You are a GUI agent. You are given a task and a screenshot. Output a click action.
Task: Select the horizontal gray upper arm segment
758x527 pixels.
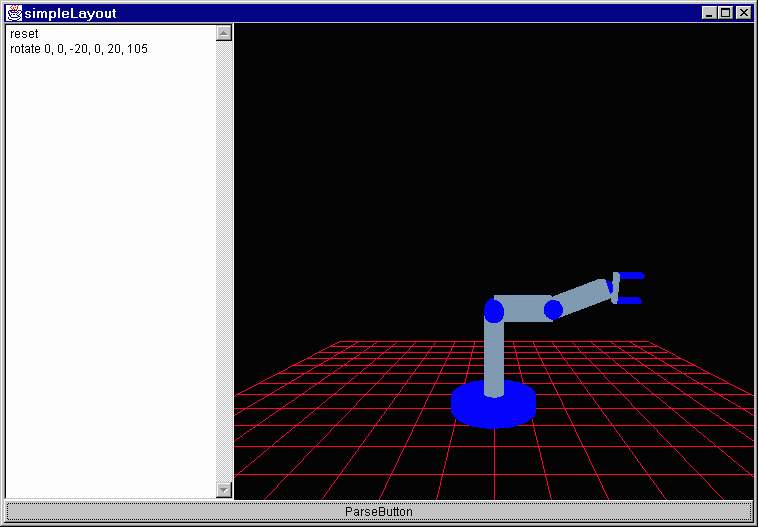523,306
